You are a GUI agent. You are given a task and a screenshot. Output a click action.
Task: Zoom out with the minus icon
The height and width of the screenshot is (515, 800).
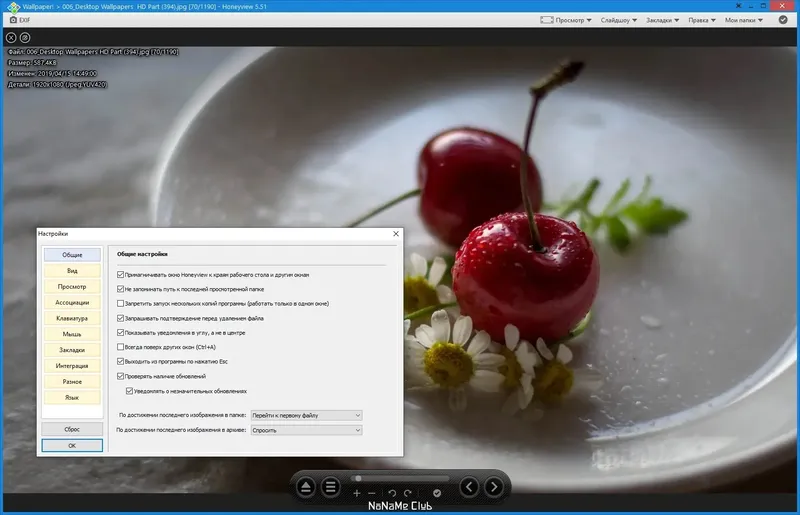[372, 493]
